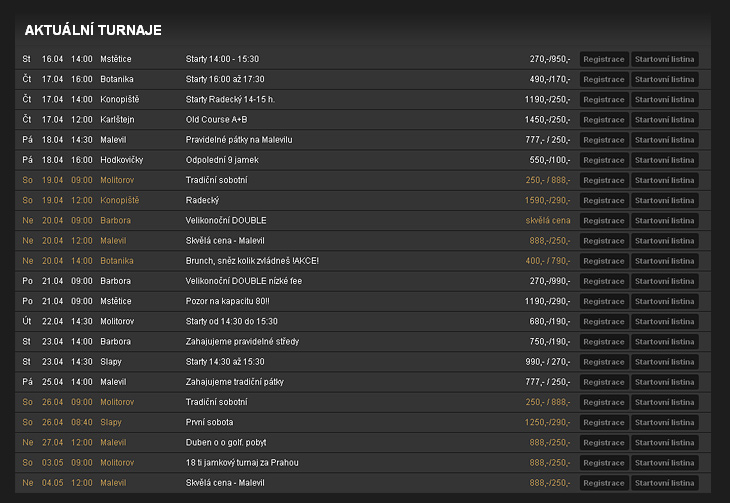View Startovní listina for Hodkovičky 18.04
This screenshot has width=730, height=503.
(x=664, y=160)
